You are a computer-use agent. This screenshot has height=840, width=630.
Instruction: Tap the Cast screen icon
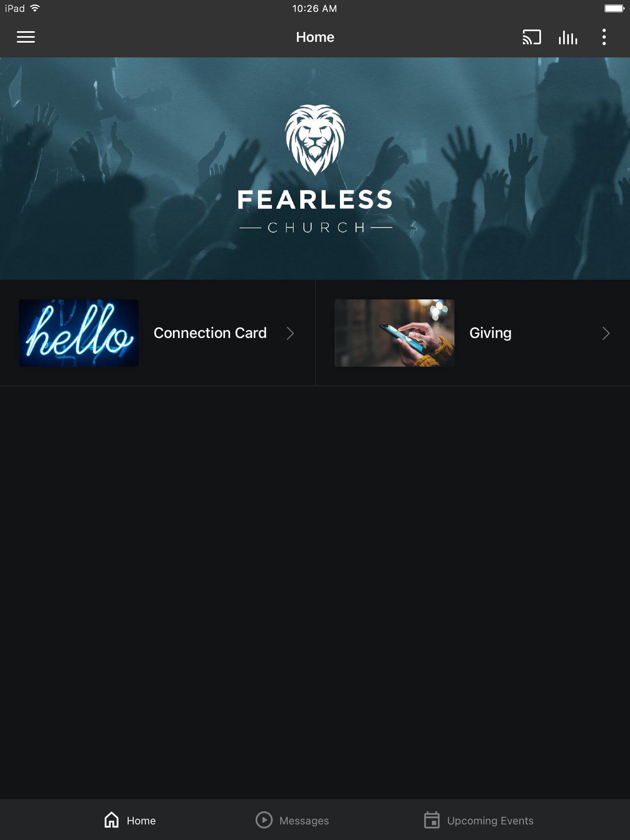(532, 37)
